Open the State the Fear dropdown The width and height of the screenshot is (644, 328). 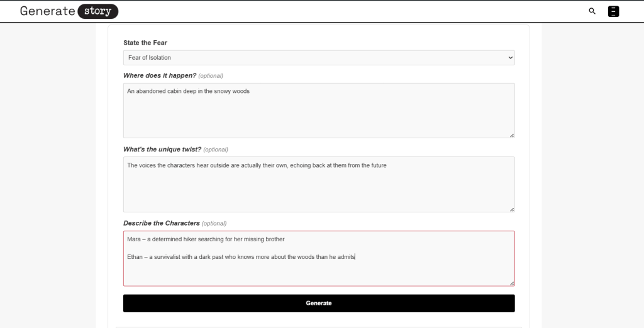[x=318, y=58]
